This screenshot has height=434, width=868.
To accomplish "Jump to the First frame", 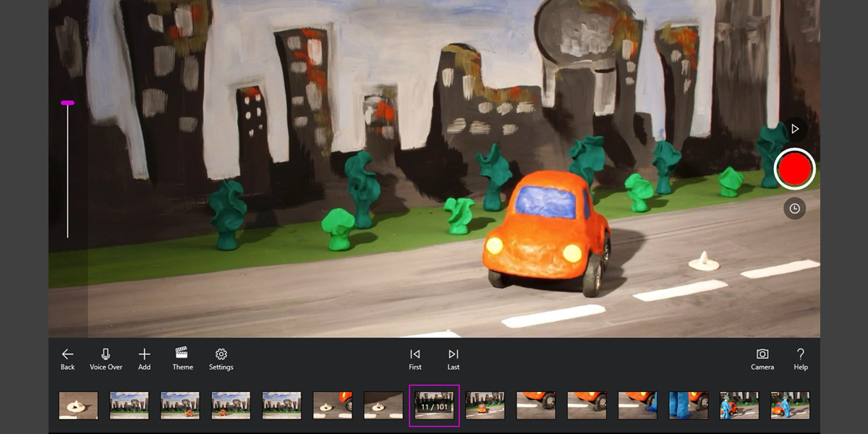I will tap(414, 358).
